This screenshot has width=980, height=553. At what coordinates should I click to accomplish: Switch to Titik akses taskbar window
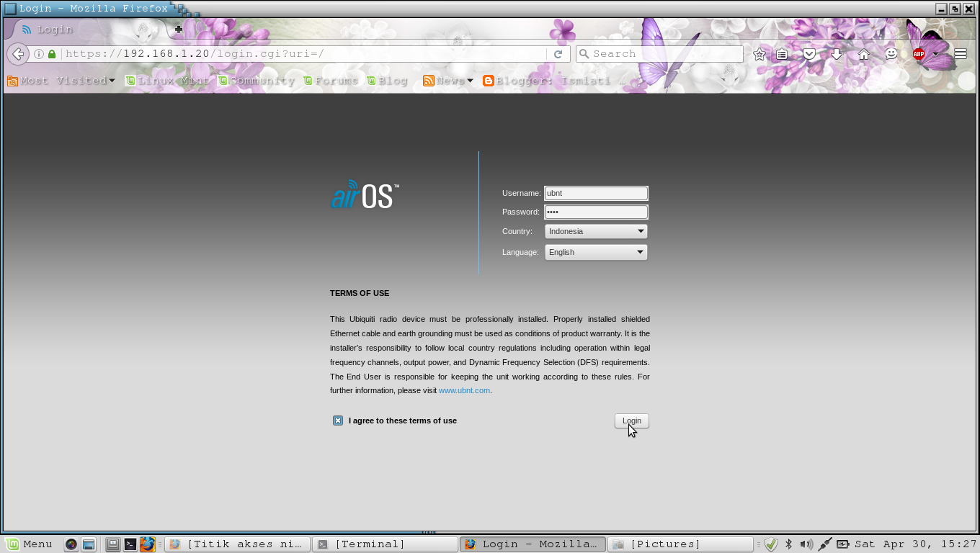(238, 544)
